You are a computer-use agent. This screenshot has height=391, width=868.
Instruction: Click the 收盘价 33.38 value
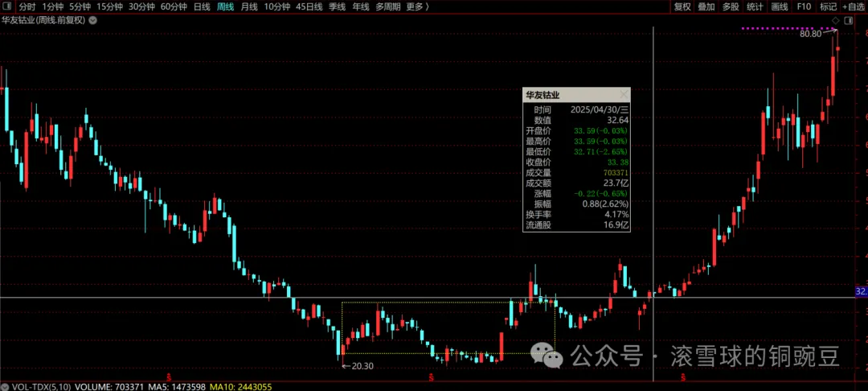pos(618,163)
